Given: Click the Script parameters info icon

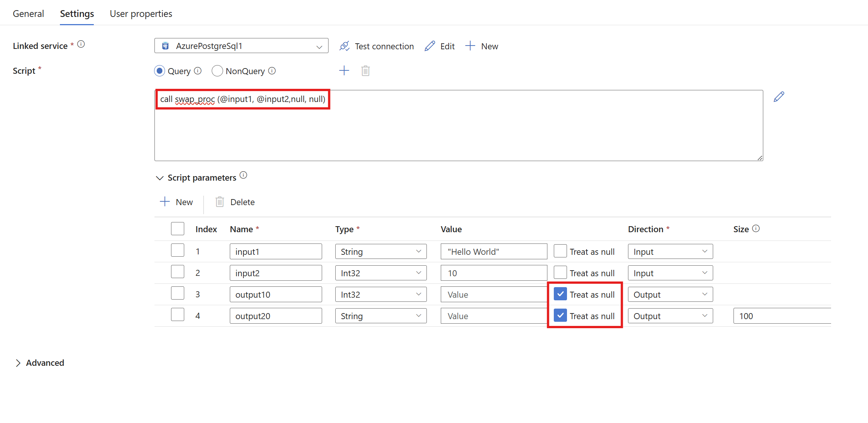Looking at the screenshot, I should tap(243, 175).
